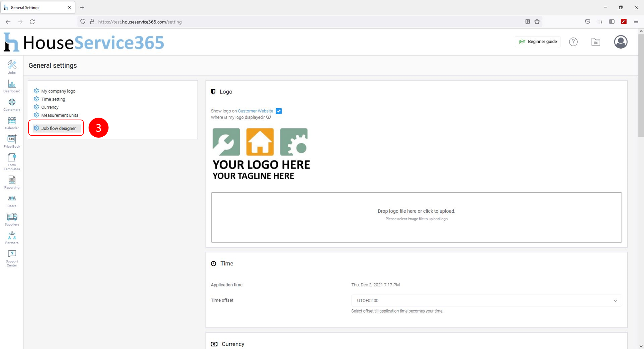Open the Beginner guide button
644x349 pixels.
coord(538,42)
